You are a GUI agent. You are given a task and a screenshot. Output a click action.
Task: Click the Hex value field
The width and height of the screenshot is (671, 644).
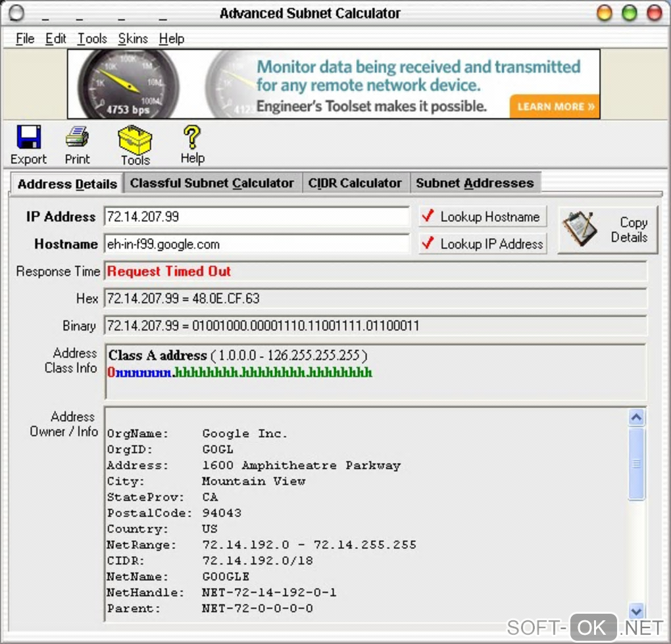click(375, 298)
